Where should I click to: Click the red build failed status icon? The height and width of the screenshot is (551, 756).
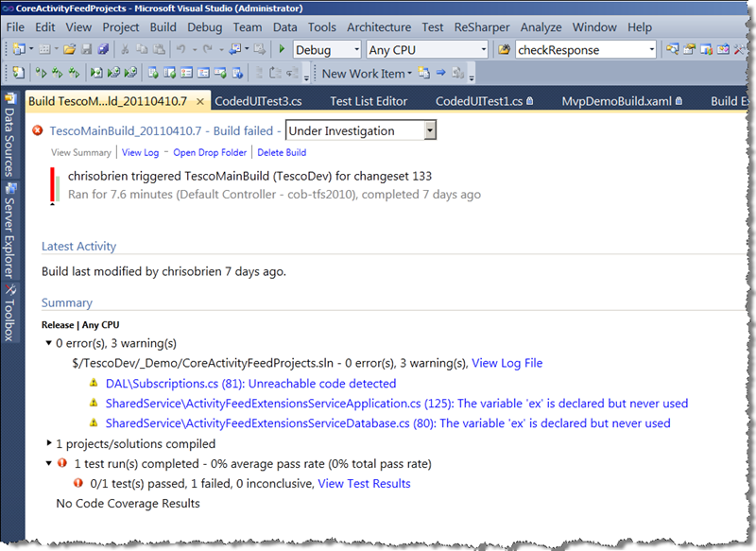point(37,130)
